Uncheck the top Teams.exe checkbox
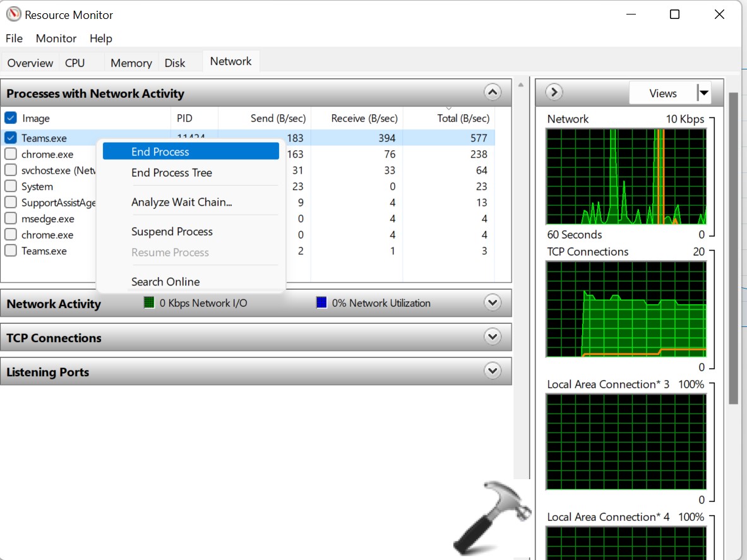The height and width of the screenshot is (560, 747). click(x=11, y=138)
